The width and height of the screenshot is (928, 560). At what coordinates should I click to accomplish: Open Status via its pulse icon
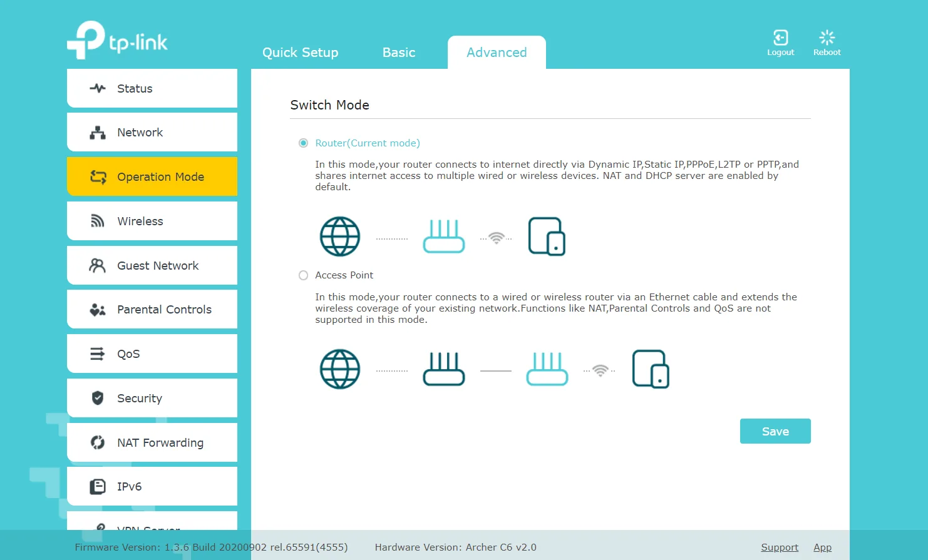(x=98, y=88)
